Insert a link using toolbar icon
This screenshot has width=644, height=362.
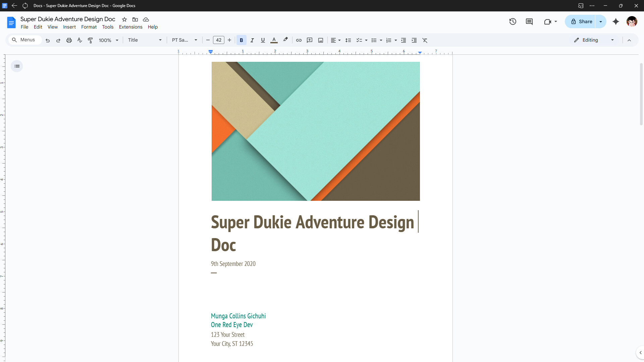[299, 40]
